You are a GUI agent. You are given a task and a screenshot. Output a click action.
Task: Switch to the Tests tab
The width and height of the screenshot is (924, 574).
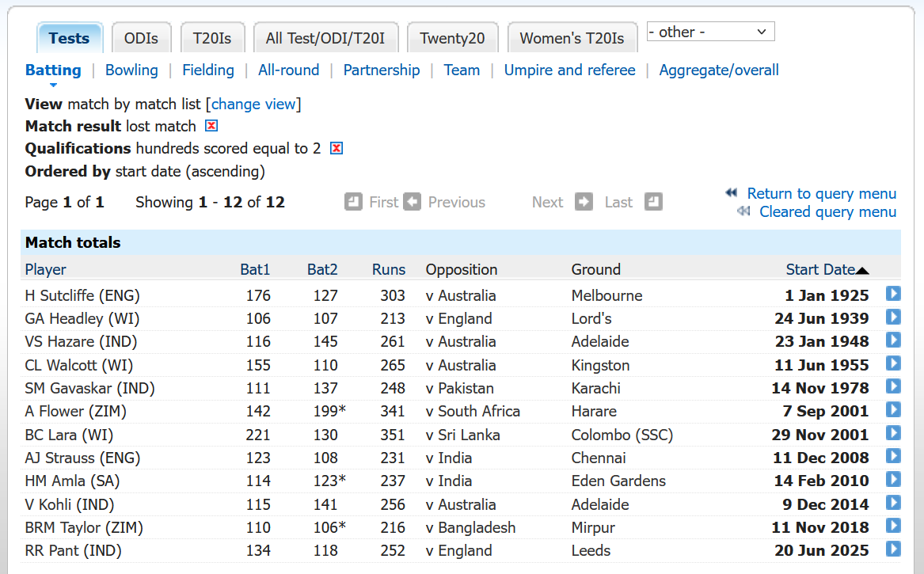tap(70, 38)
